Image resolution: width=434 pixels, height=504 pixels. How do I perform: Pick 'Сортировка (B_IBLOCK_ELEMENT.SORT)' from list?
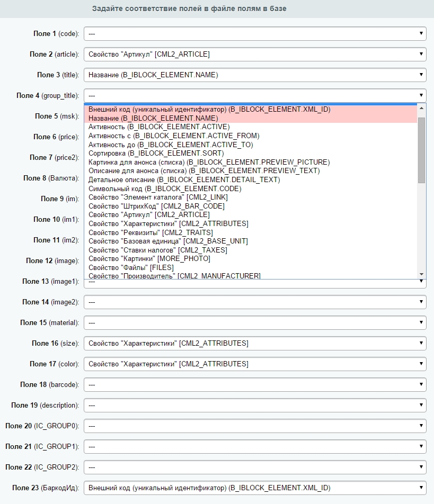coord(156,153)
